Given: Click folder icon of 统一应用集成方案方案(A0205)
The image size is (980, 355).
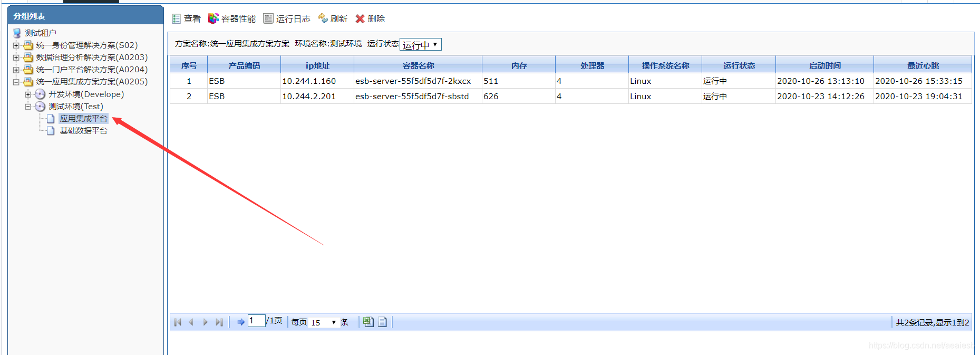Looking at the screenshot, I should (x=28, y=81).
